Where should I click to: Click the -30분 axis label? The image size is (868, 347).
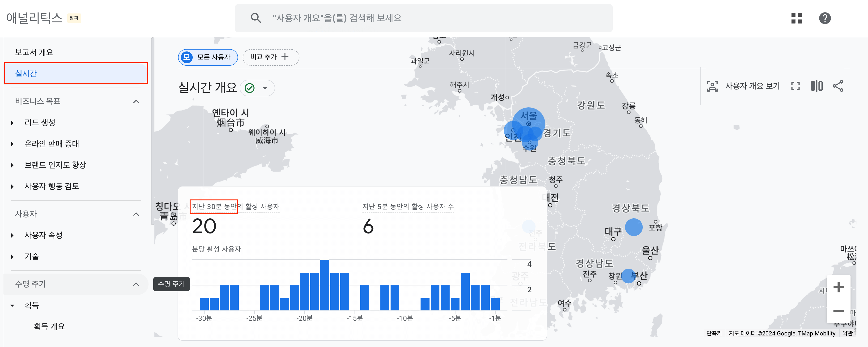(x=204, y=318)
